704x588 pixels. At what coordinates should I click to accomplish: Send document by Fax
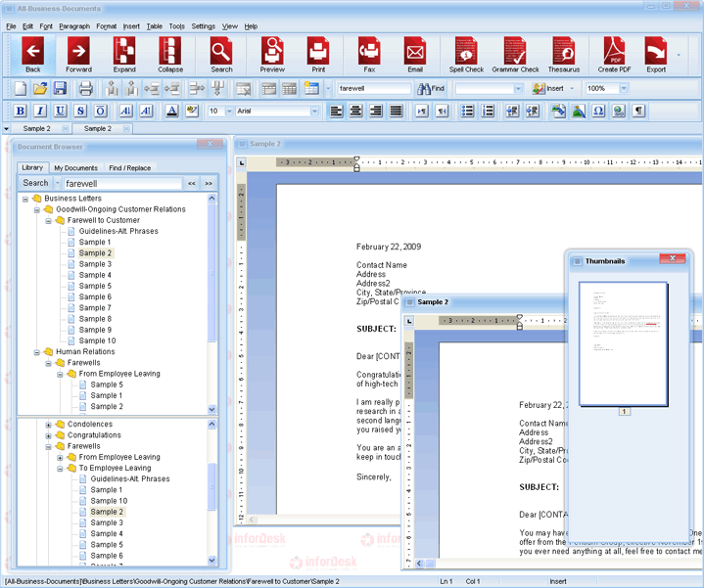[369, 55]
